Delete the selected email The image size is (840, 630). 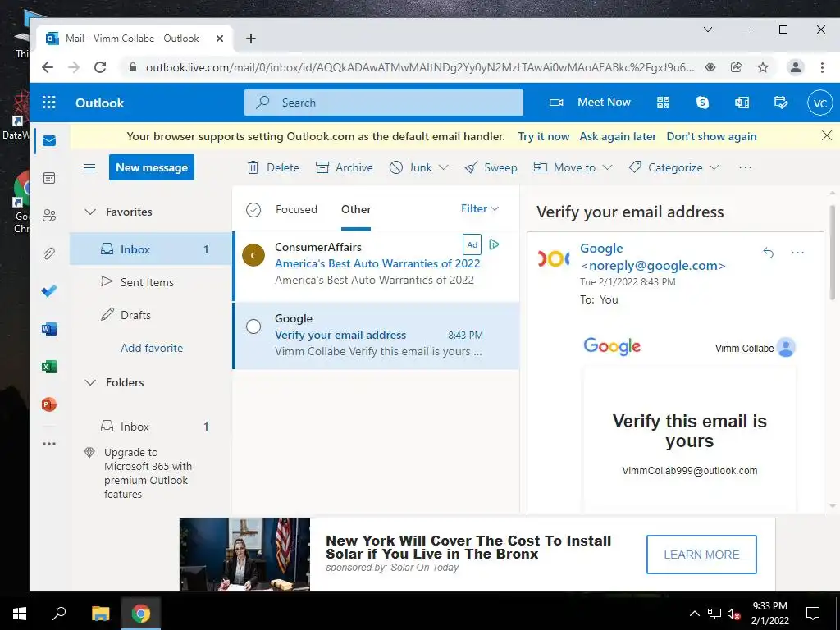[273, 167]
